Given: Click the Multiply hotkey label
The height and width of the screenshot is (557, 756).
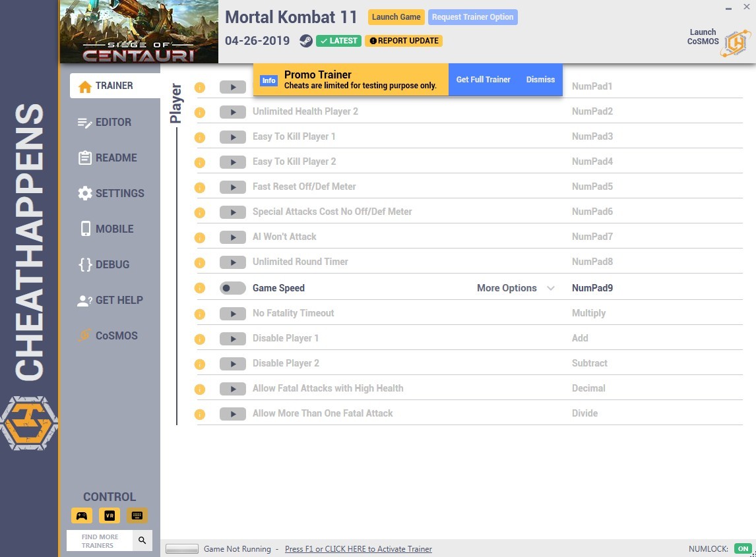Looking at the screenshot, I should coord(588,313).
